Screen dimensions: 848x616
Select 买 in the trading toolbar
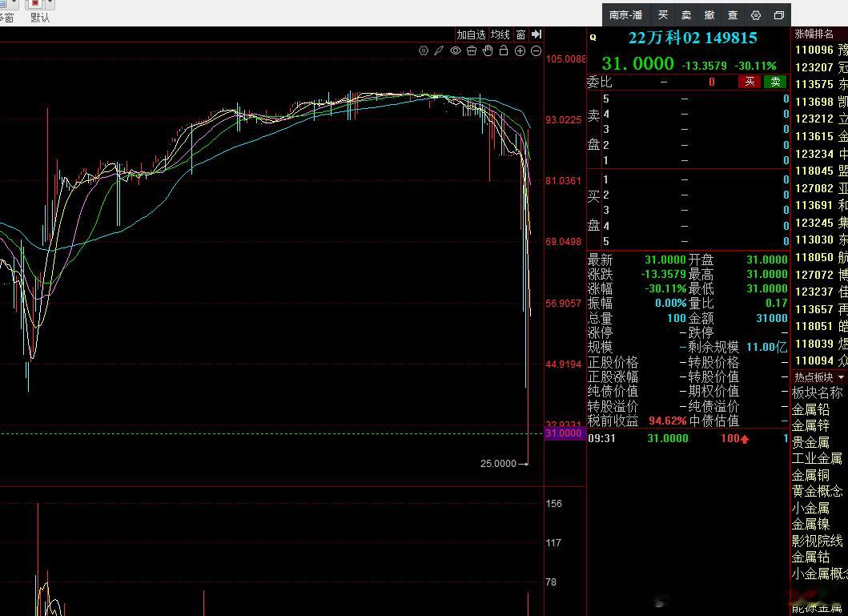coord(662,15)
